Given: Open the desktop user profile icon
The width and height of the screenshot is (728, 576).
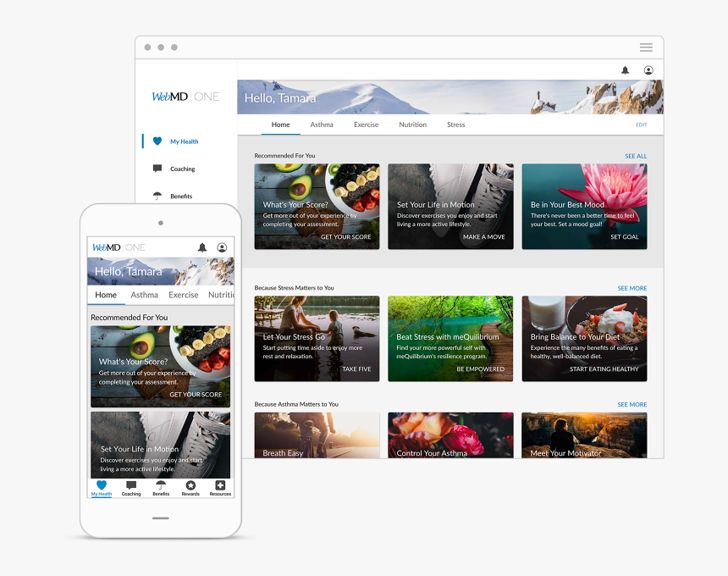Looking at the screenshot, I should (648, 70).
